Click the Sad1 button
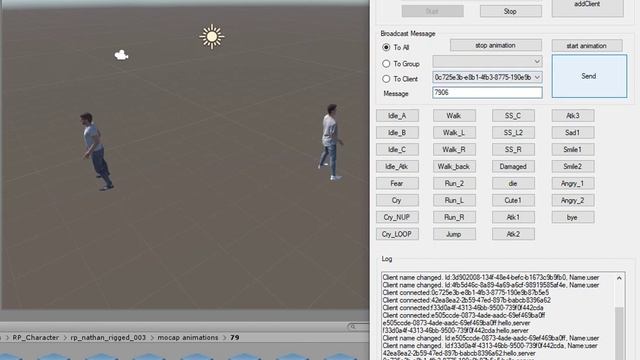The height and width of the screenshot is (360, 640). coord(573,133)
